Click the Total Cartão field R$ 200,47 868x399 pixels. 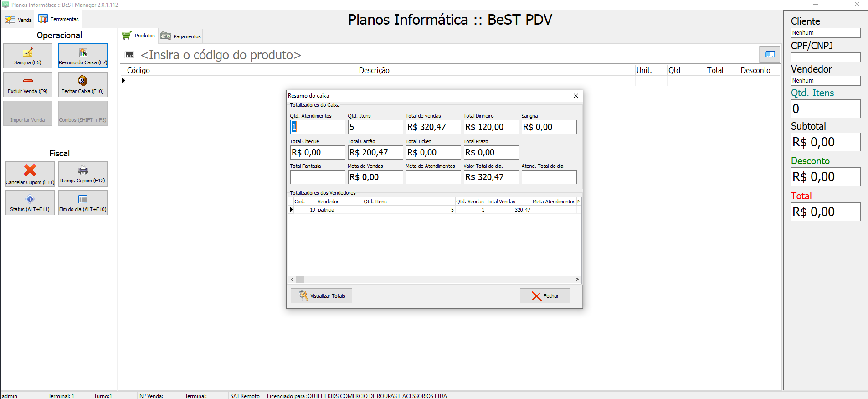pos(375,152)
